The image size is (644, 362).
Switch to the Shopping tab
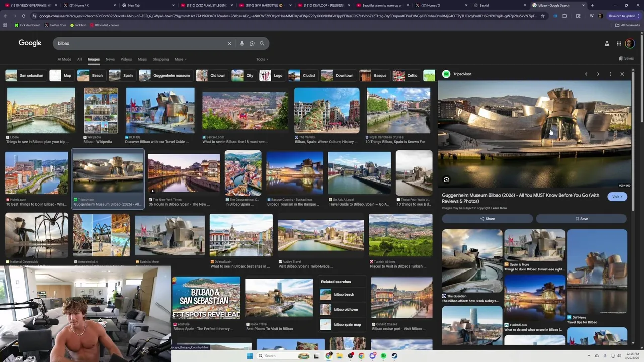point(160,59)
